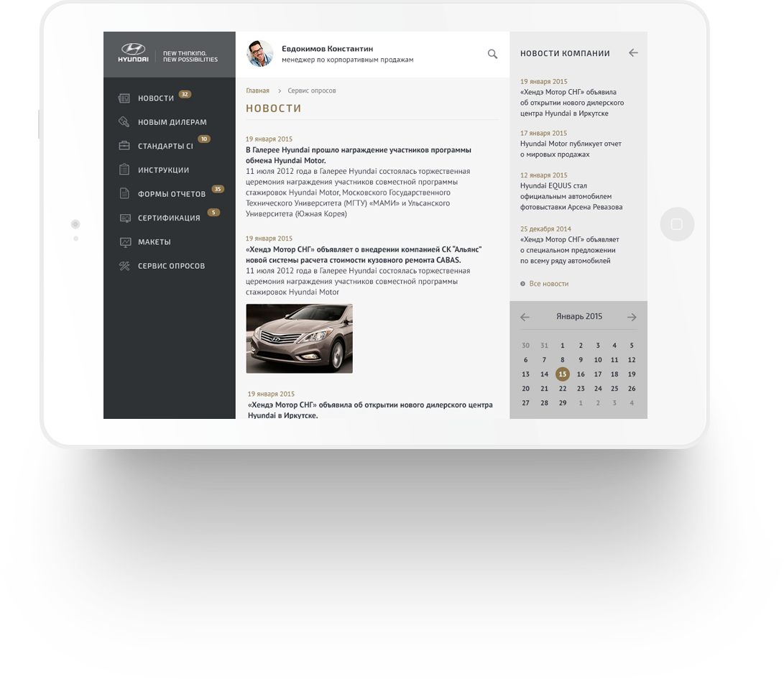Image resolution: width=784 pixels, height=679 pixels.
Task: Click the search magnifier icon
Action: pos(492,54)
